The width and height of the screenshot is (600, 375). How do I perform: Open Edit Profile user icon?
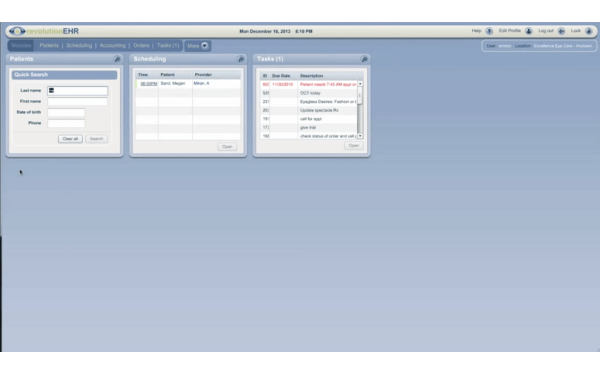tap(528, 31)
